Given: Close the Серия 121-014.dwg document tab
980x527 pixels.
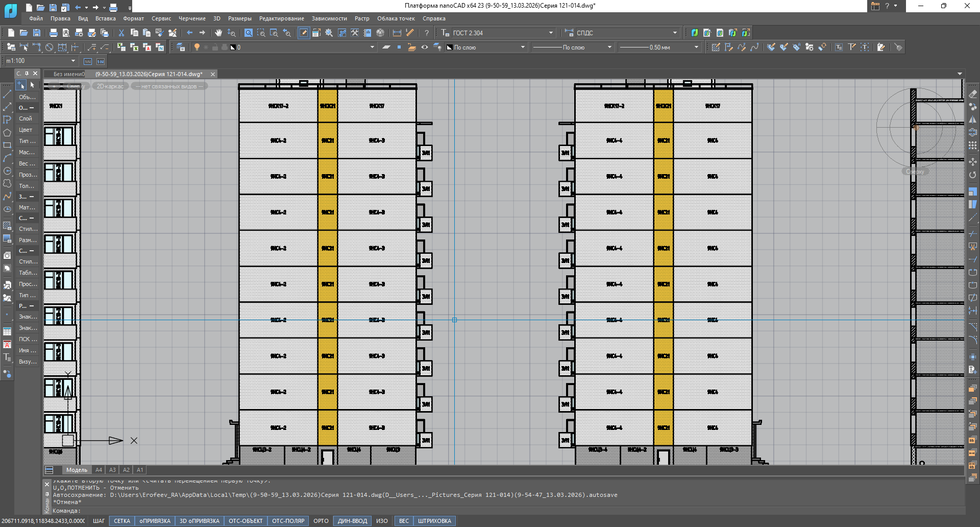Looking at the screenshot, I should point(213,74).
